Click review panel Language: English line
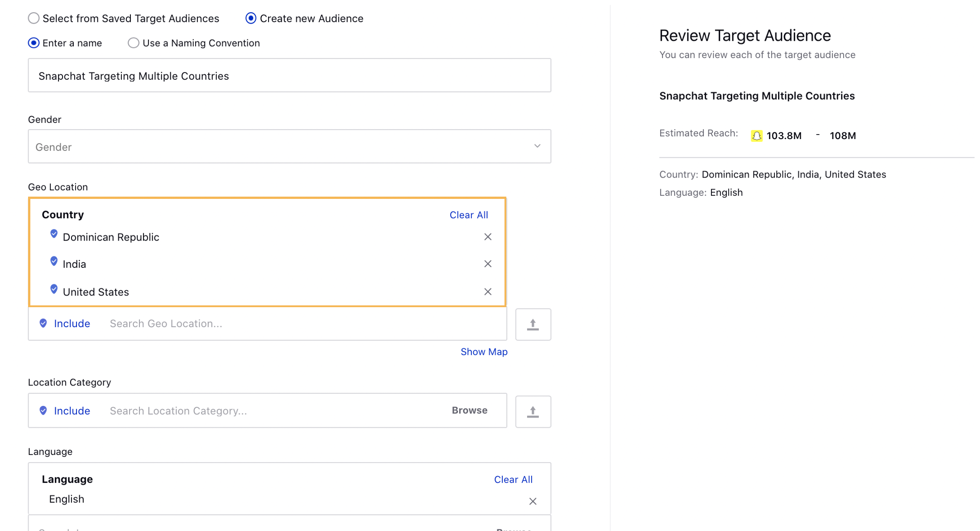This screenshot has height=531, width=980. coord(701,193)
